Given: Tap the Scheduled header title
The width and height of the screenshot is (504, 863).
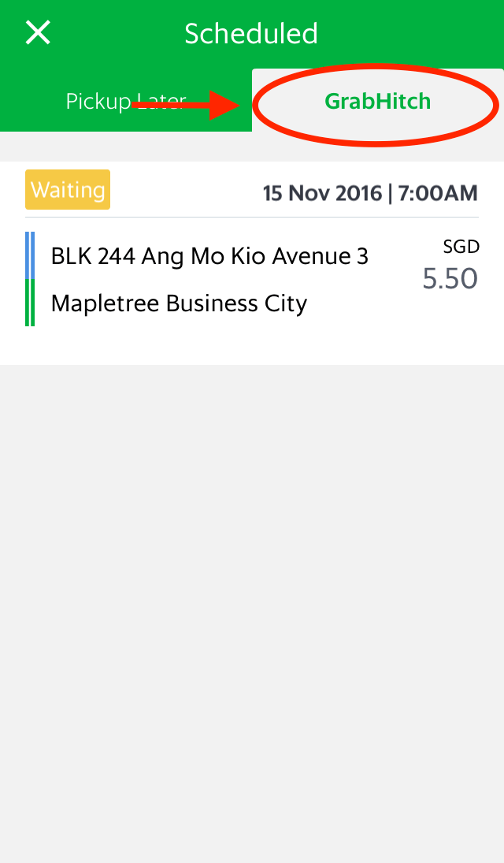Looking at the screenshot, I should point(251,34).
